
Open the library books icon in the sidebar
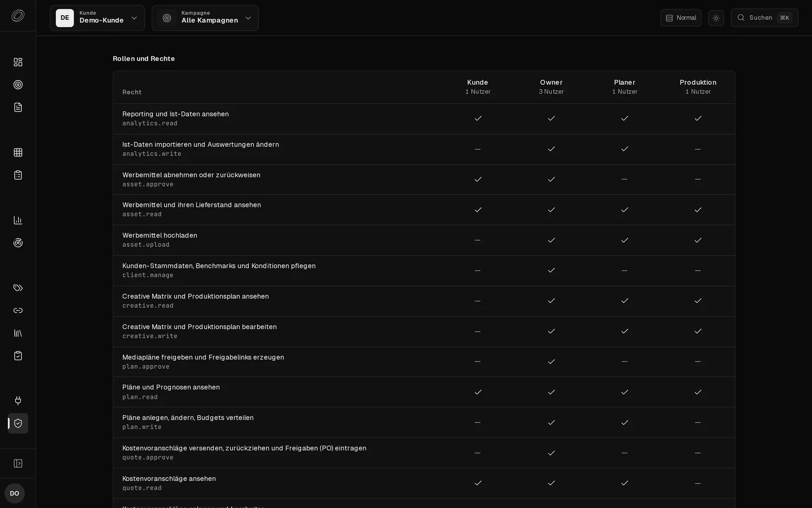click(x=18, y=333)
